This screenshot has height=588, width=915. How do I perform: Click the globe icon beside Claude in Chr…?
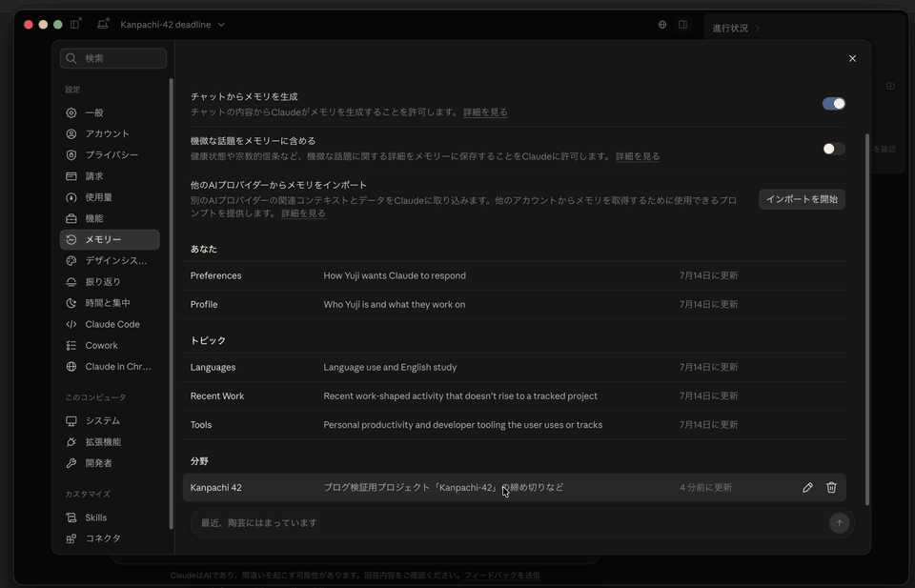(71, 366)
